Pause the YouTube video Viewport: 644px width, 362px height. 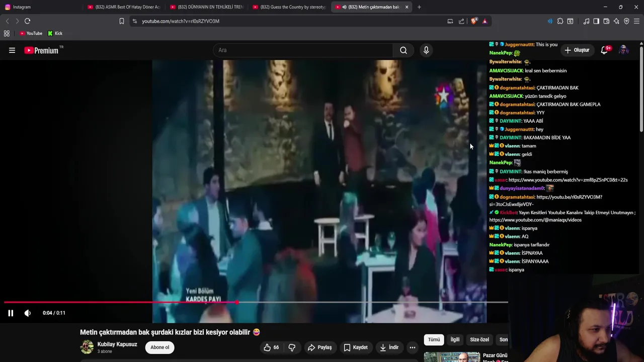coord(11,313)
